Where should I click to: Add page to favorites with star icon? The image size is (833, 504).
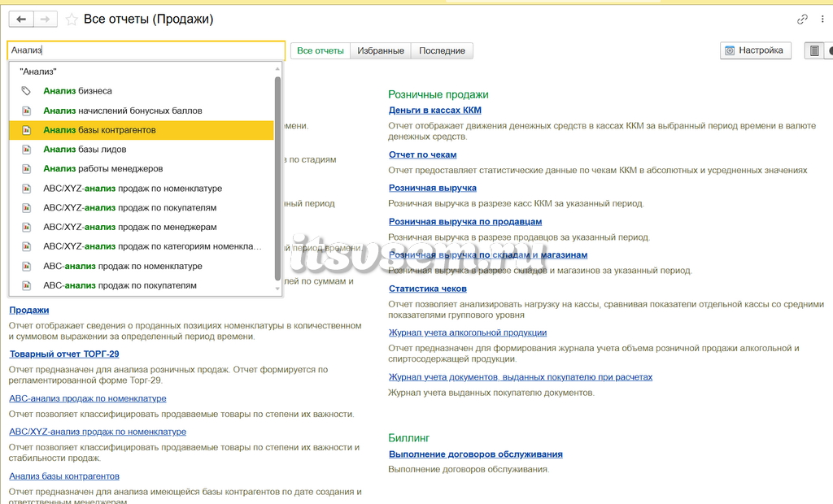72,20
